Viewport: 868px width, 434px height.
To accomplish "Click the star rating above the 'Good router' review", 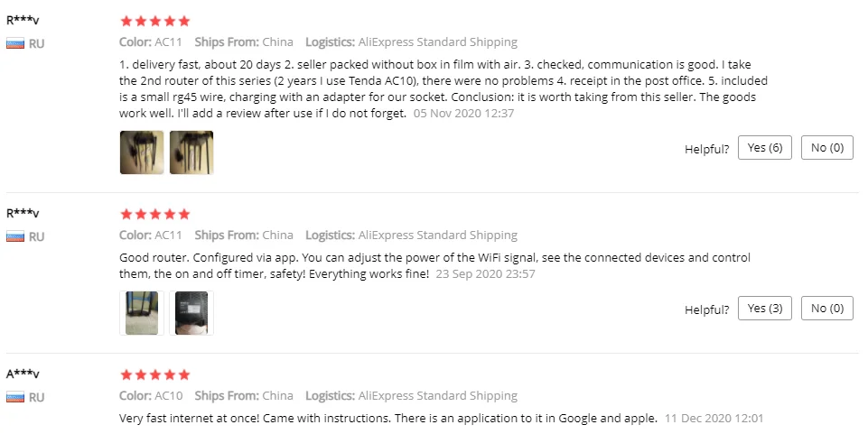I will click(154, 215).
